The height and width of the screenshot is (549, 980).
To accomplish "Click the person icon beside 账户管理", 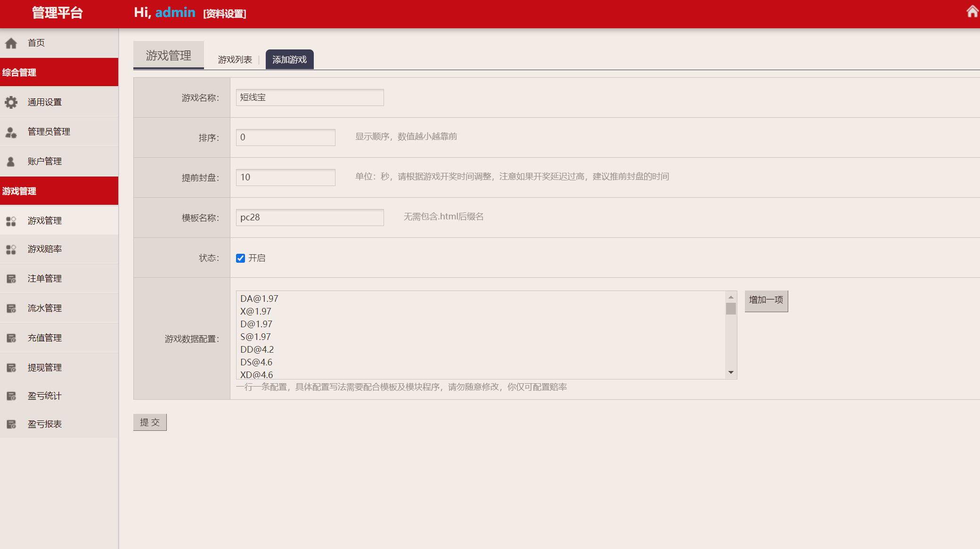I will 11,162.
